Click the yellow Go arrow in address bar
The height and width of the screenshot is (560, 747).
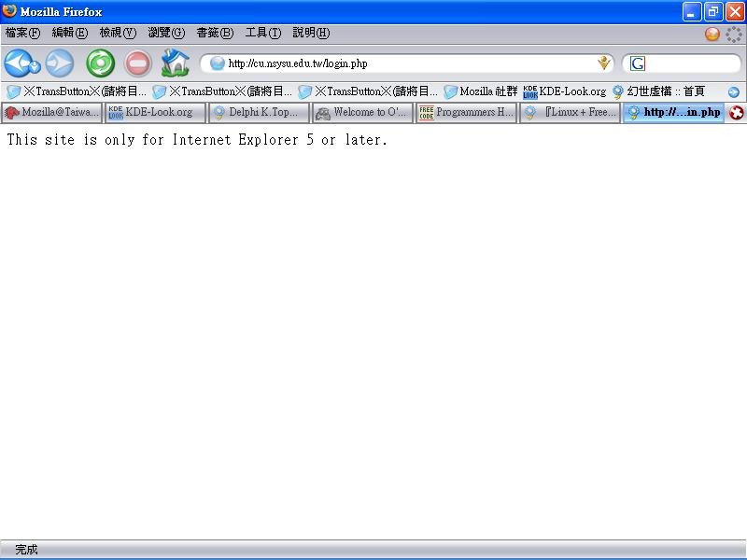coord(603,63)
